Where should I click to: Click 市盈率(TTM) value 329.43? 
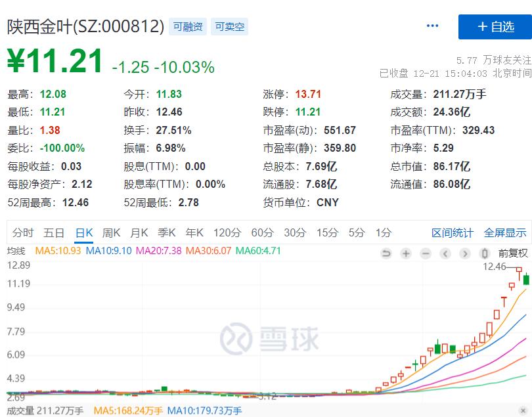(478, 130)
